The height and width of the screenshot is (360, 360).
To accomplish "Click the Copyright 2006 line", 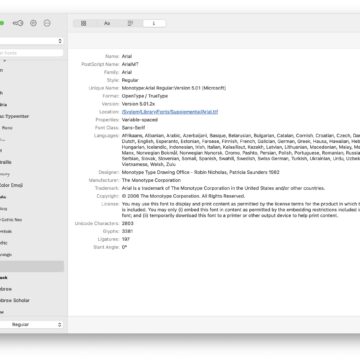I will (183, 196).
